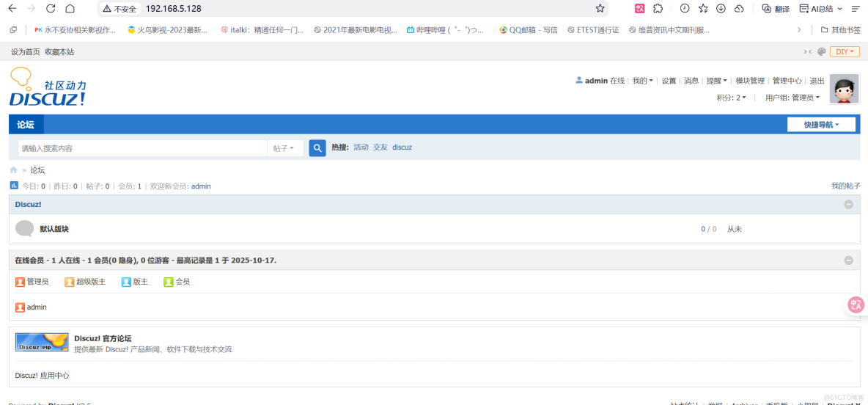
Task: Expand the 用户组: 管理员 dropdown
Action: pos(792,98)
